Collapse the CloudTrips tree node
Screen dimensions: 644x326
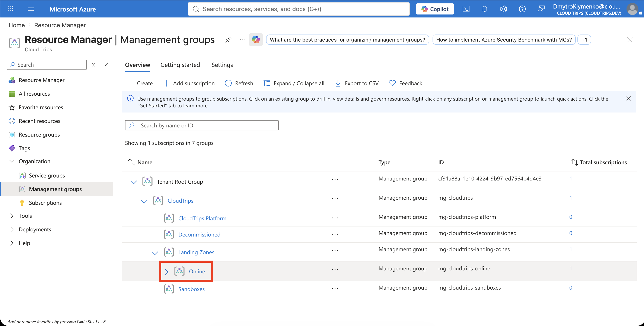tap(144, 201)
